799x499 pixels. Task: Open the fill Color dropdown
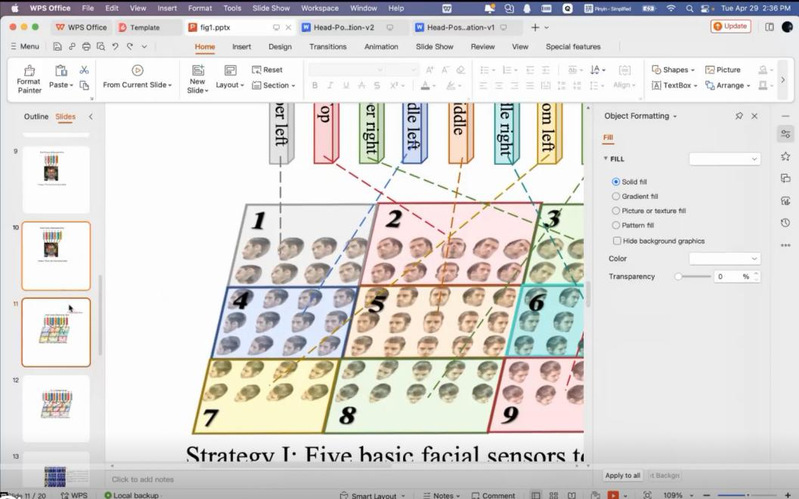[724, 259]
